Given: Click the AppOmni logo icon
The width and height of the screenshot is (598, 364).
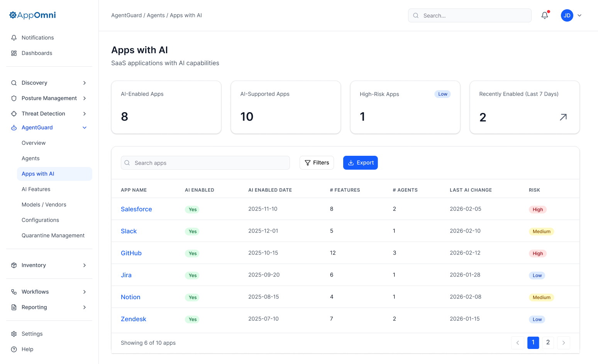Looking at the screenshot, I should coord(13,15).
